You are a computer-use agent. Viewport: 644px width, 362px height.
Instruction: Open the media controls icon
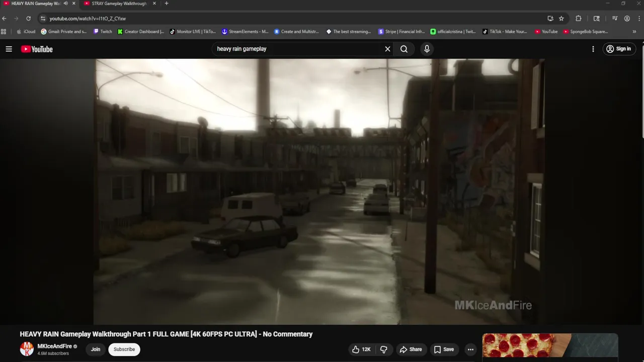tap(615, 19)
